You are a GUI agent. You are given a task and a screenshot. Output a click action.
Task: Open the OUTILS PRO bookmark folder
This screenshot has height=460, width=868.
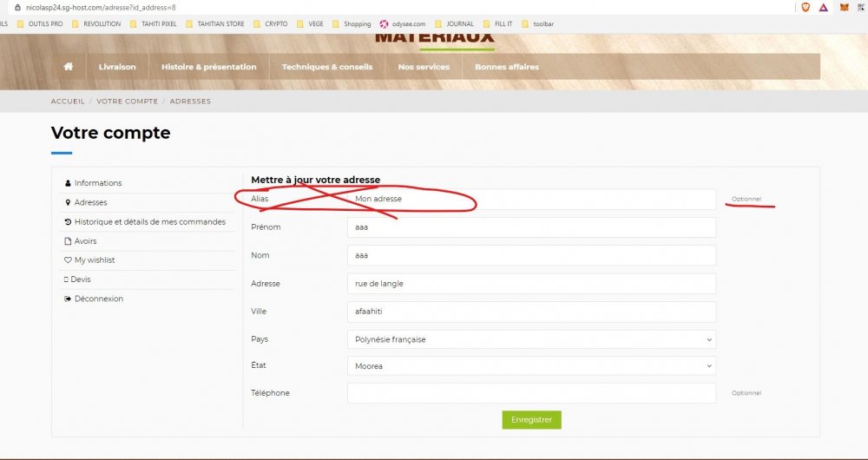(x=40, y=23)
